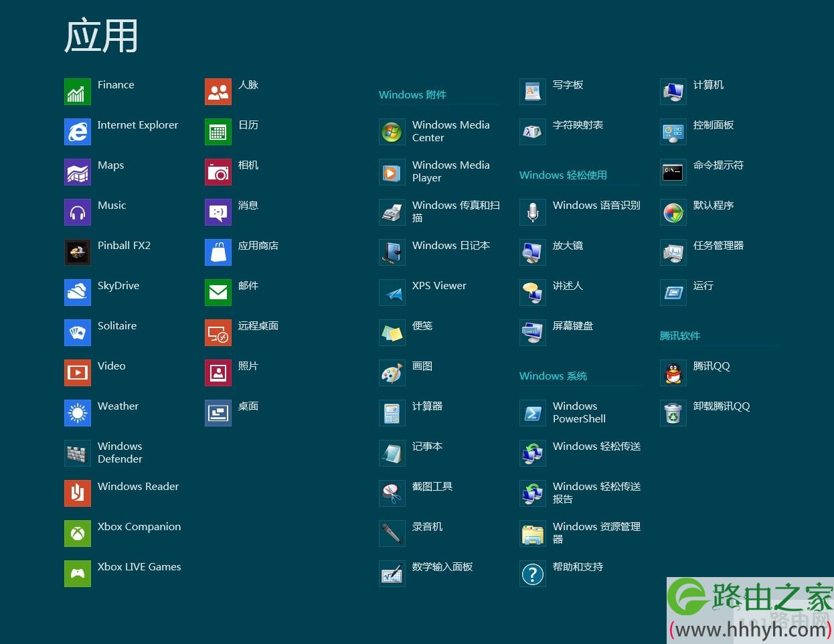The image size is (834, 644).
Task: Open Windows 资源管理器 icon
Action: 533,534
